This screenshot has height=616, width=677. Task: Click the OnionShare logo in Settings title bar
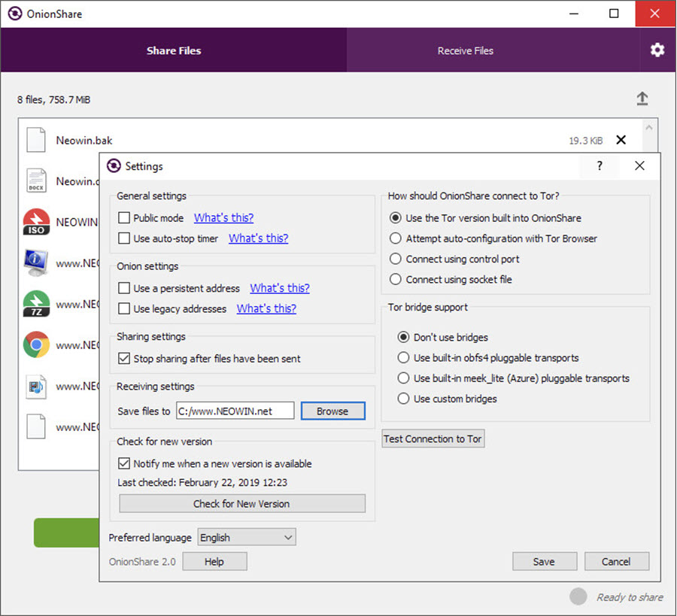pyautogui.click(x=114, y=165)
